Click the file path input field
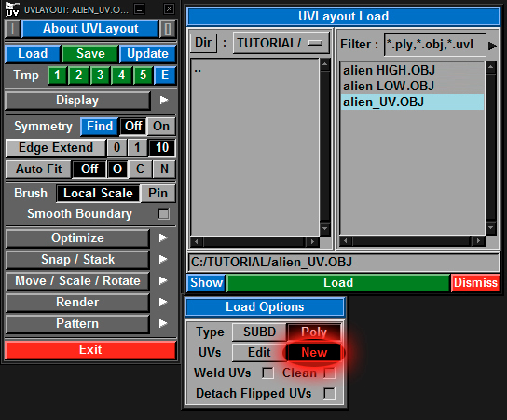This screenshot has width=507, height=420. (x=343, y=263)
